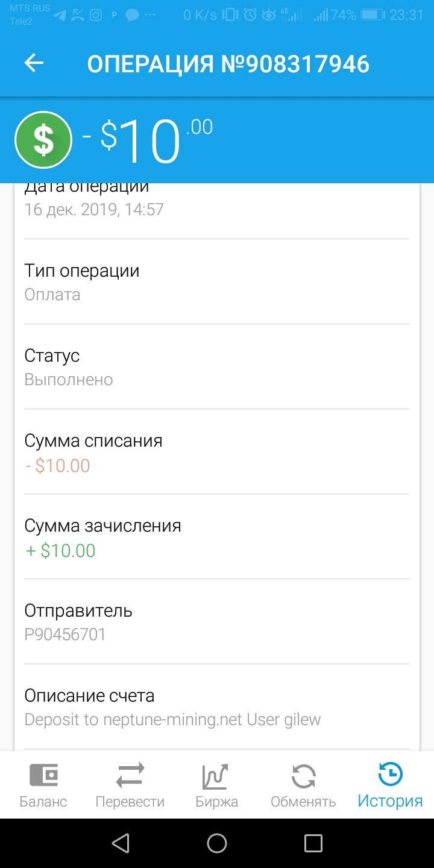Tap the debit amount - $10.00
Image resolution: width=434 pixels, height=868 pixels.
pyautogui.click(x=58, y=465)
